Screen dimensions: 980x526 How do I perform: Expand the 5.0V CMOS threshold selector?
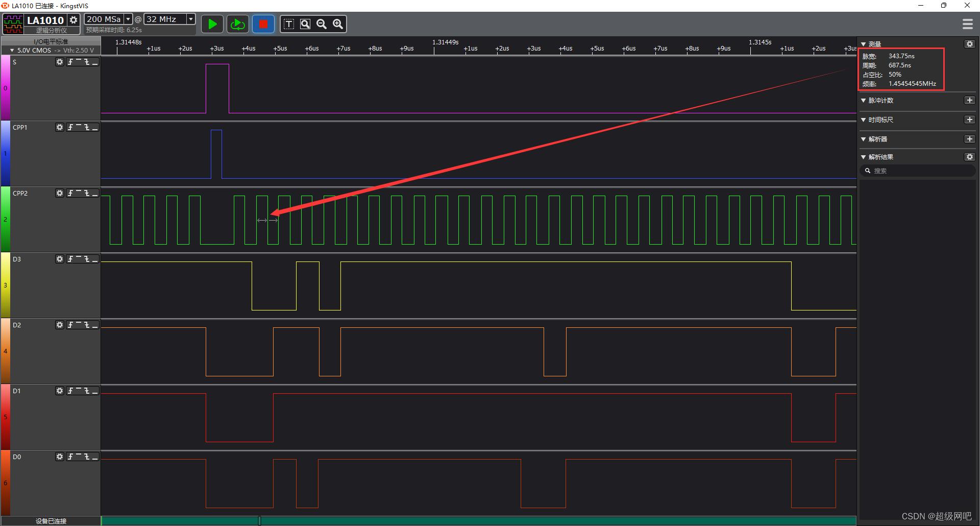click(x=12, y=51)
